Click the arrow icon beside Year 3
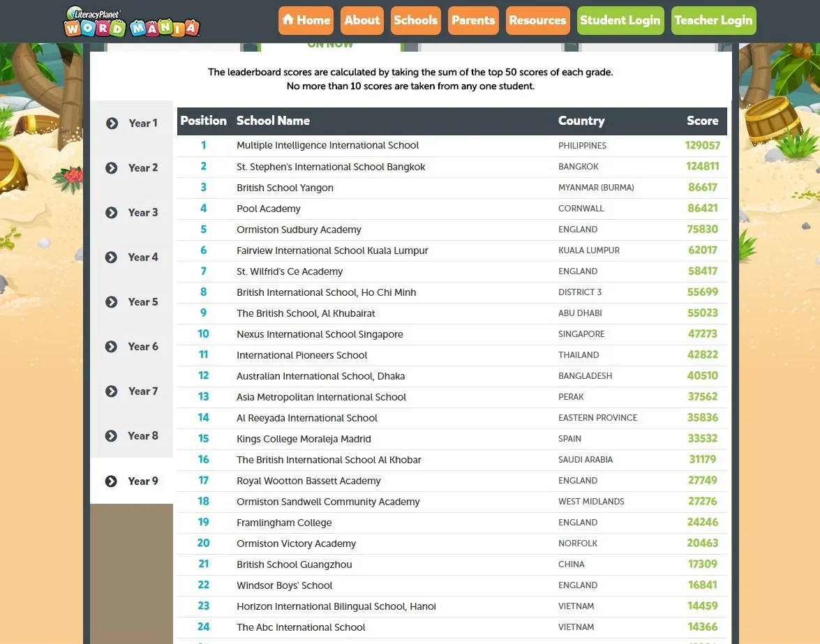Viewport: 820px width, 644px height. 112,213
